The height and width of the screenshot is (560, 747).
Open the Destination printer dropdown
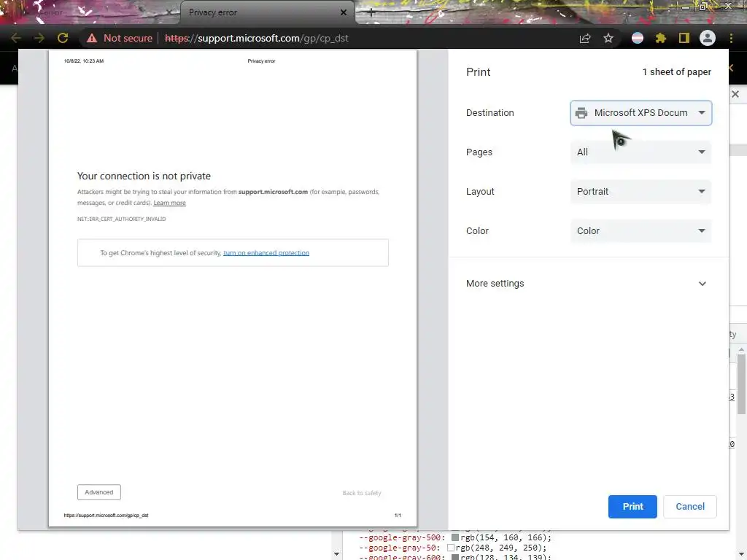pyautogui.click(x=640, y=113)
